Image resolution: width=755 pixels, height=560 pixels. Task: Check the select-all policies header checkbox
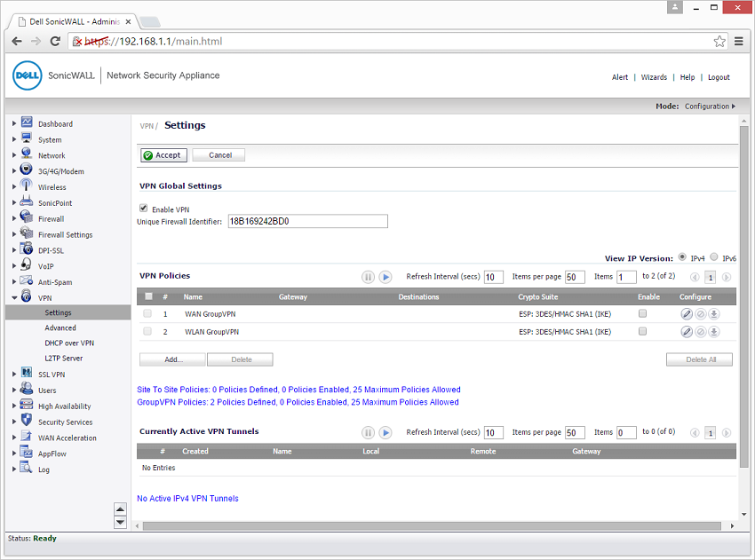[149, 296]
